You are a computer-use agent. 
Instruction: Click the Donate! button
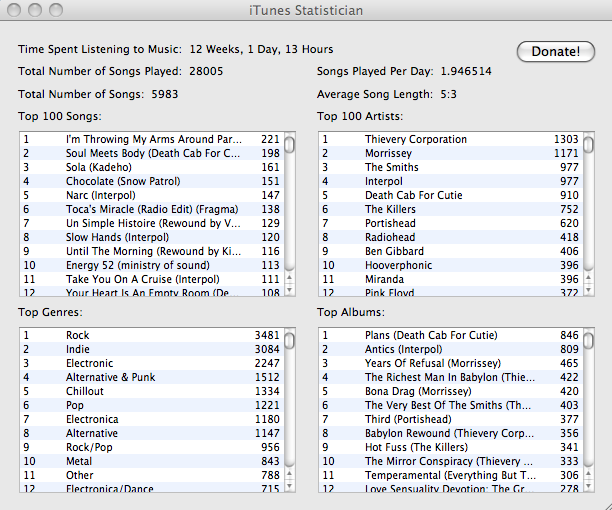pyautogui.click(x=555, y=52)
